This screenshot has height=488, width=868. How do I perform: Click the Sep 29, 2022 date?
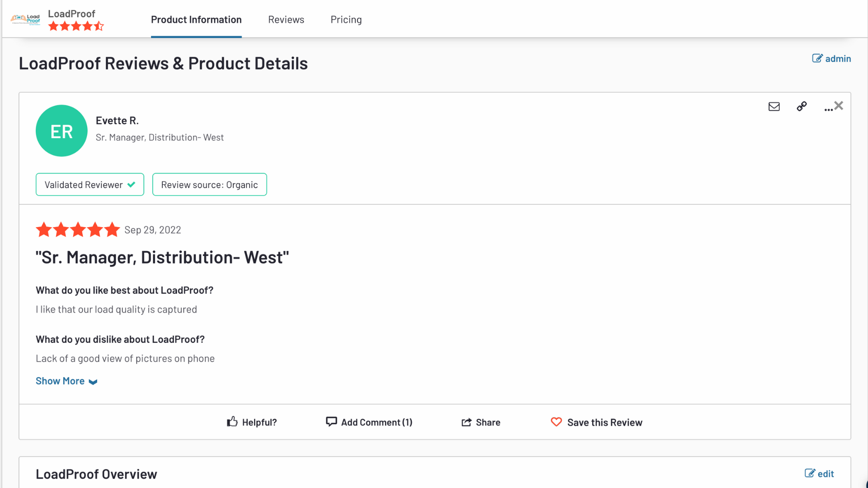pyautogui.click(x=153, y=230)
